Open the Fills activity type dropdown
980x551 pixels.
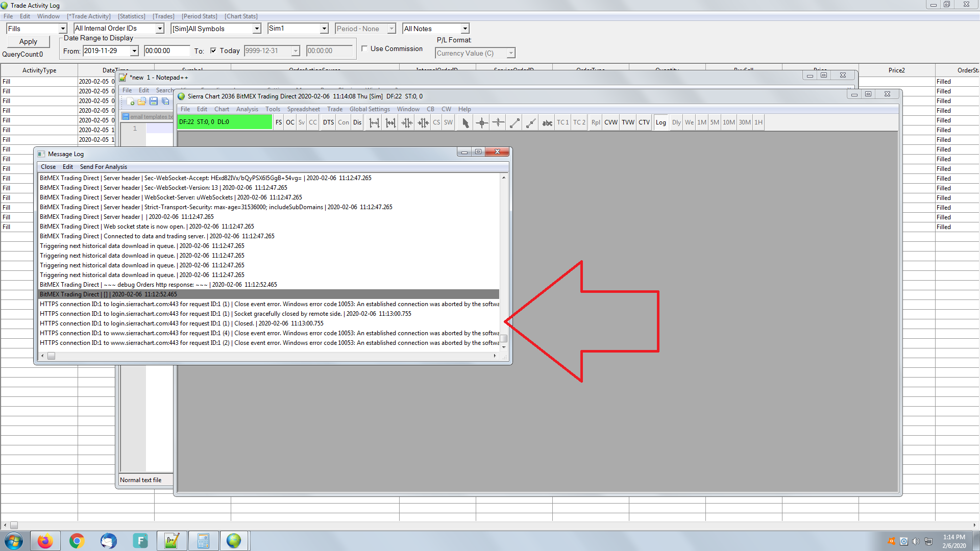(x=63, y=29)
